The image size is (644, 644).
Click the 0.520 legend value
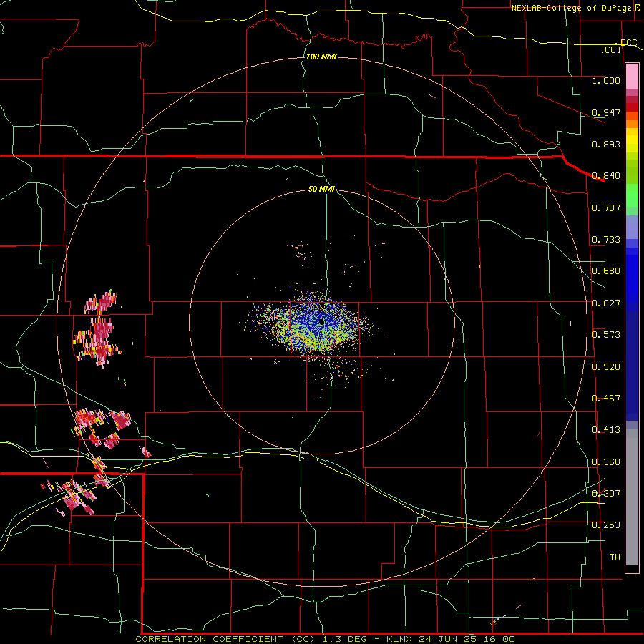click(x=606, y=367)
